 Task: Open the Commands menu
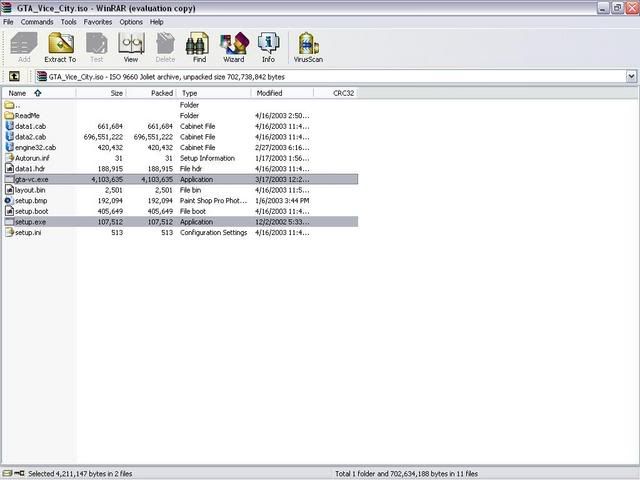point(37,21)
